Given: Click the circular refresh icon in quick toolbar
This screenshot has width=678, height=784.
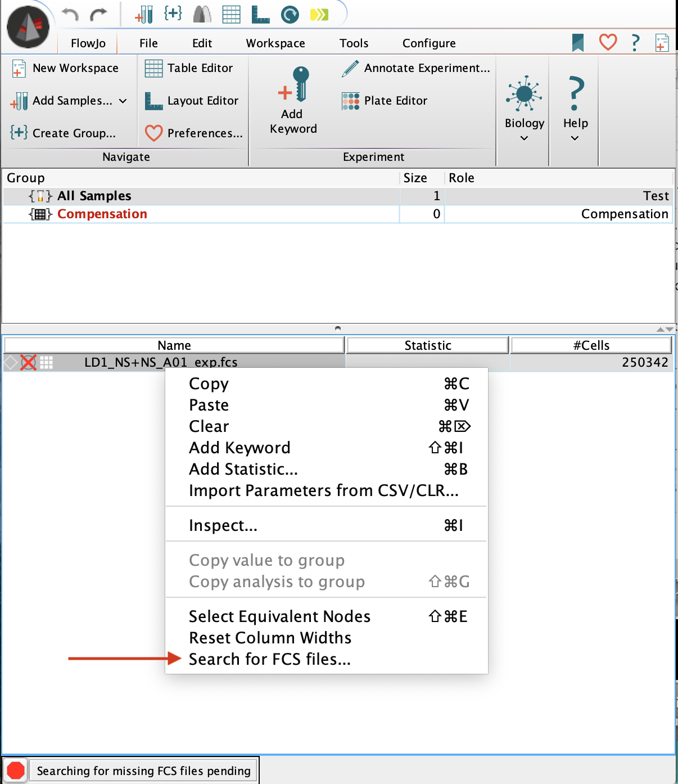Looking at the screenshot, I should click(x=290, y=14).
